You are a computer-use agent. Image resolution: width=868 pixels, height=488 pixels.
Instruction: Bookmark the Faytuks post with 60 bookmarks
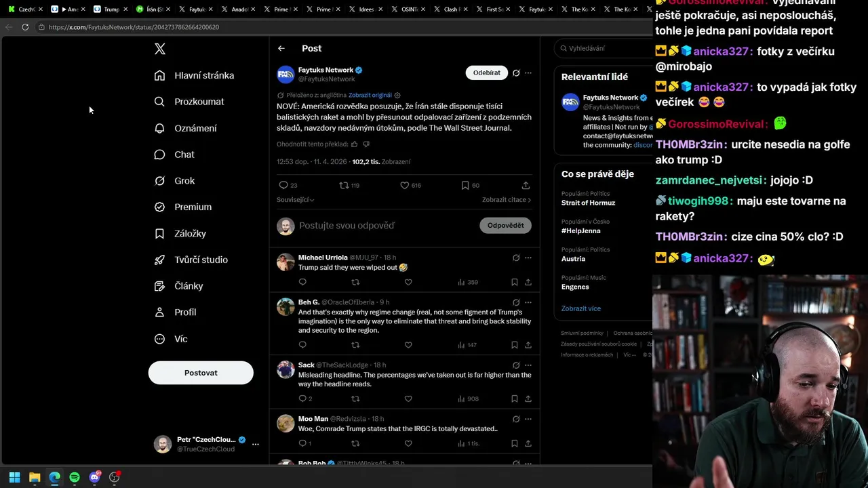465,185
